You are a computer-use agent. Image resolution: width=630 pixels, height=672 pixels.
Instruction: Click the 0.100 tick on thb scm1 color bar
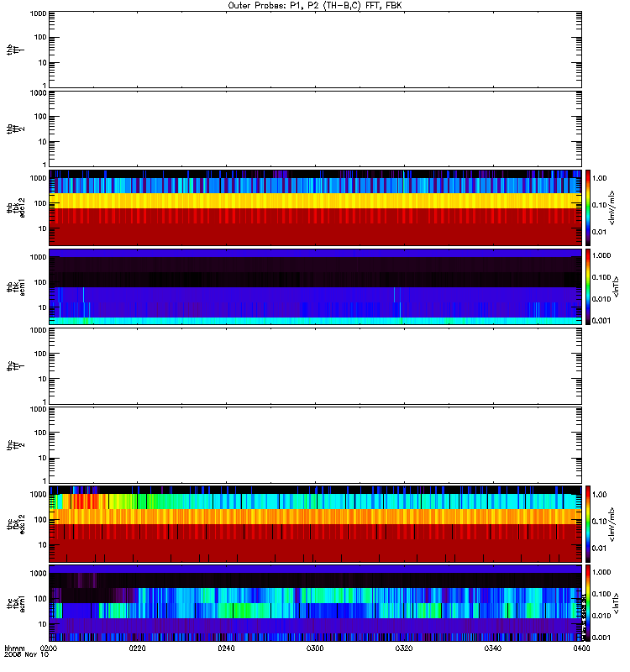[601, 277]
